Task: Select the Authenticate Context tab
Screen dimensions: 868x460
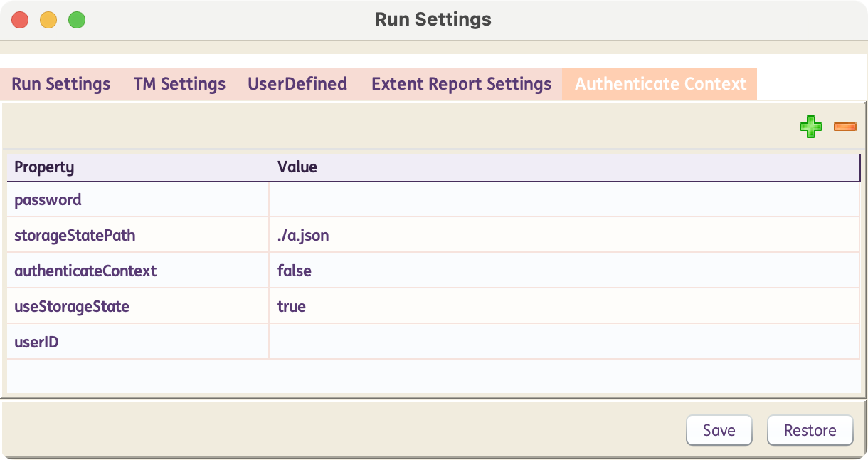Action: click(660, 84)
